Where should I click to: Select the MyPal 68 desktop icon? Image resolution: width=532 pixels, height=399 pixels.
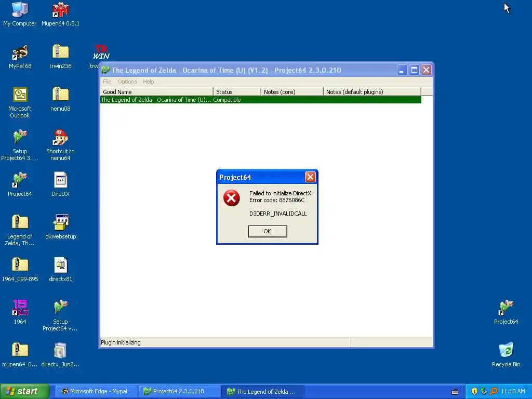[20, 56]
